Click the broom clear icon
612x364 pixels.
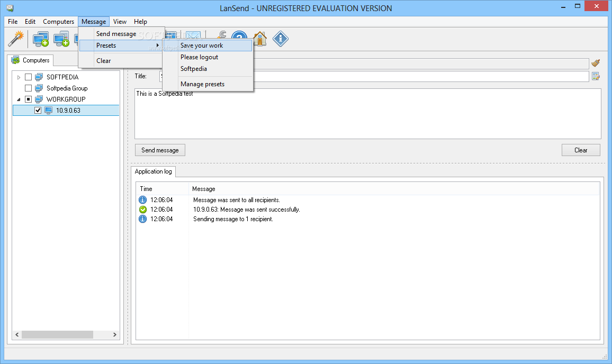[x=596, y=63]
